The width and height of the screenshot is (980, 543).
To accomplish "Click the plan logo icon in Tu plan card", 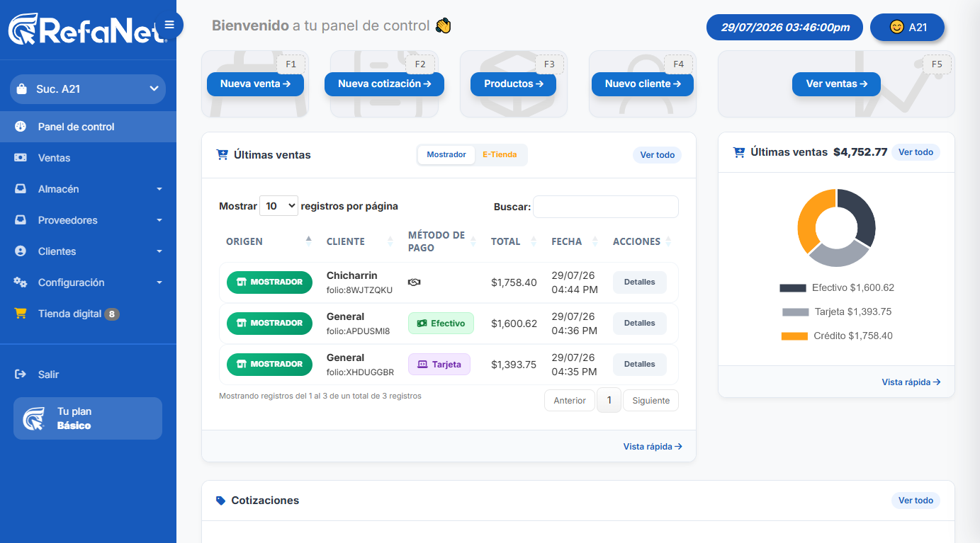I will pos(33,418).
